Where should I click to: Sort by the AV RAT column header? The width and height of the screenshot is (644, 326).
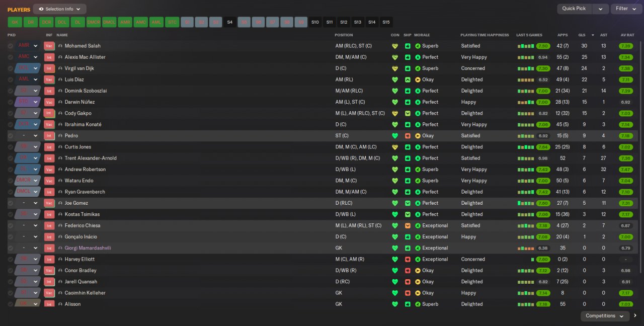[627, 35]
